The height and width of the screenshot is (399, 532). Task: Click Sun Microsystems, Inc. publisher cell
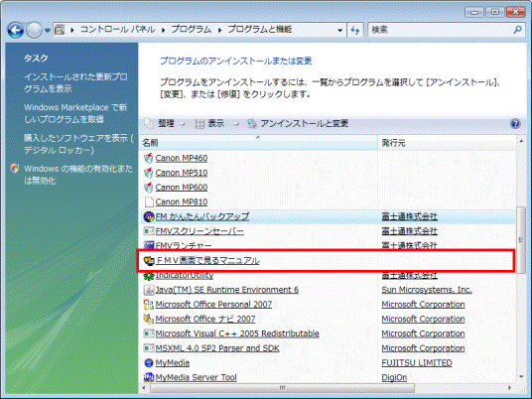pyautogui.click(x=427, y=290)
